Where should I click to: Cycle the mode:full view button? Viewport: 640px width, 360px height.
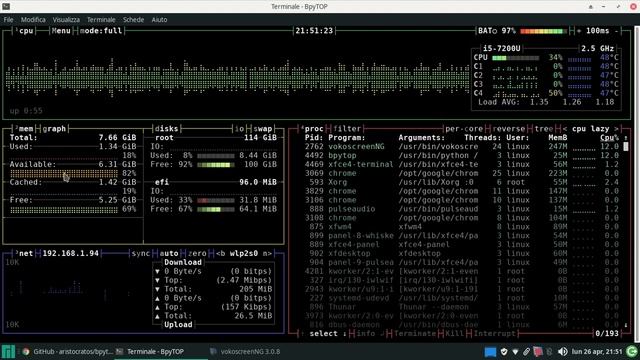(x=101, y=31)
